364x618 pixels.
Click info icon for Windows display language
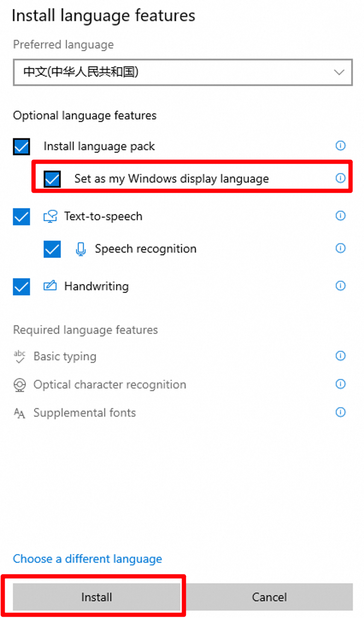pyautogui.click(x=340, y=178)
